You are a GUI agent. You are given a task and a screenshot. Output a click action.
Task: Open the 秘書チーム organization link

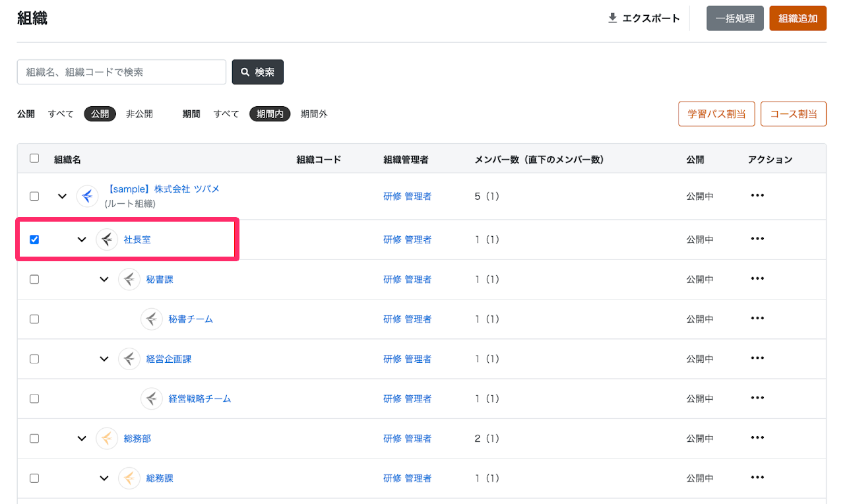(x=191, y=319)
